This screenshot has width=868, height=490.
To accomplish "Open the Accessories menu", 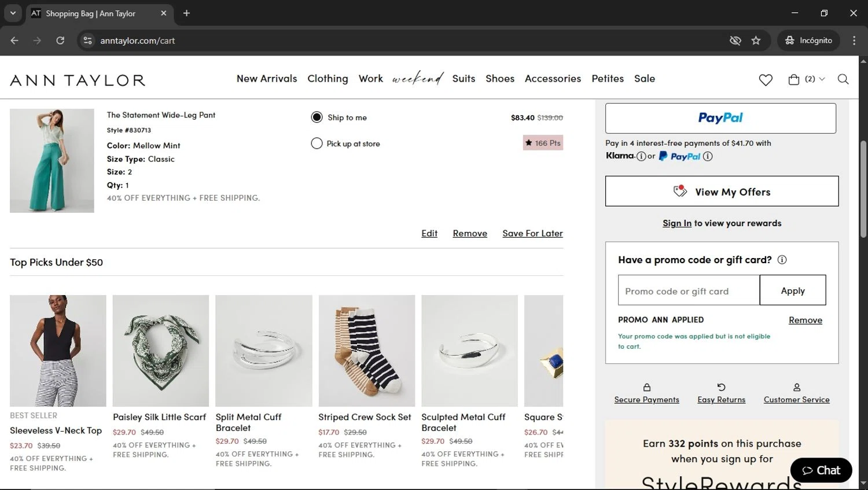I will tap(553, 79).
